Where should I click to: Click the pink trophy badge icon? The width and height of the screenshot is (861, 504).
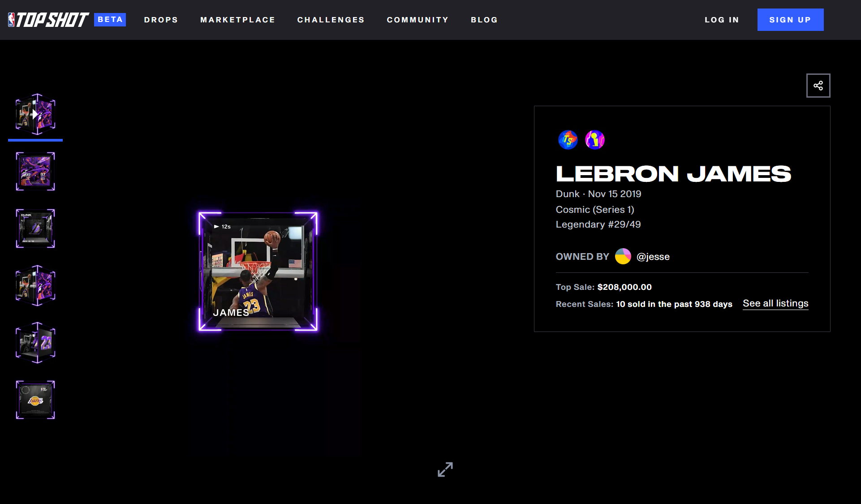pos(595,140)
